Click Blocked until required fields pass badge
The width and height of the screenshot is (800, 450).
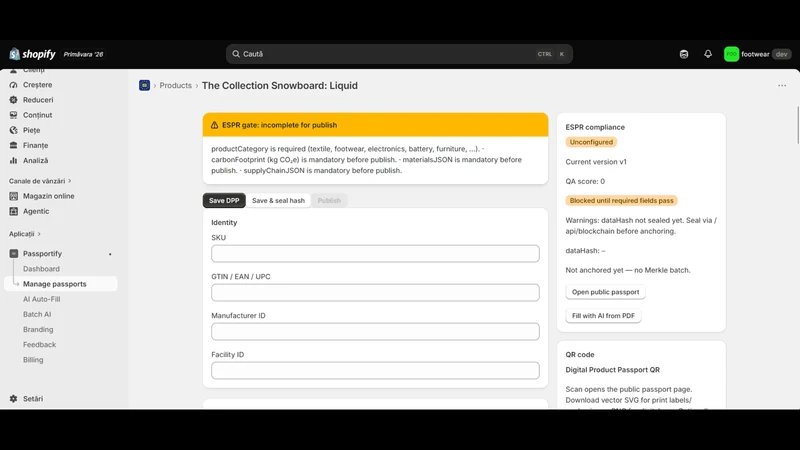[x=621, y=201]
